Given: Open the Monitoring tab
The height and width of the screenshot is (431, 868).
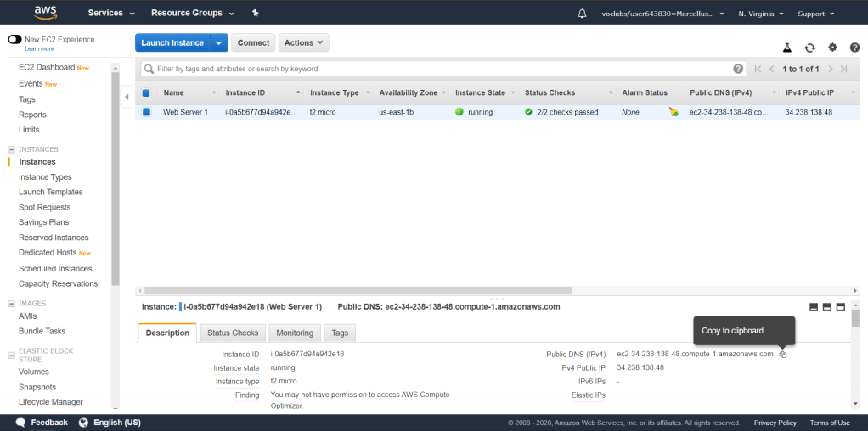Looking at the screenshot, I should [x=295, y=333].
